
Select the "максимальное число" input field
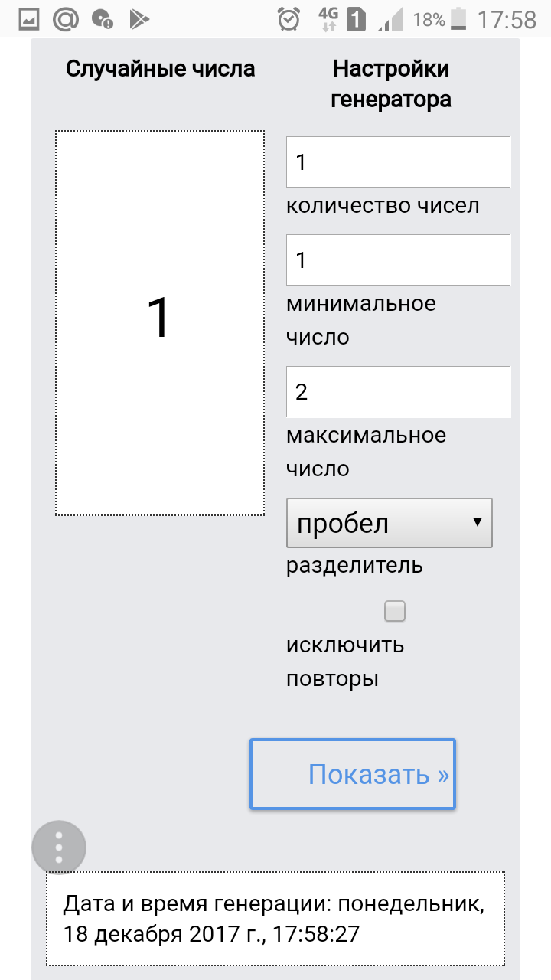click(398, 391)
